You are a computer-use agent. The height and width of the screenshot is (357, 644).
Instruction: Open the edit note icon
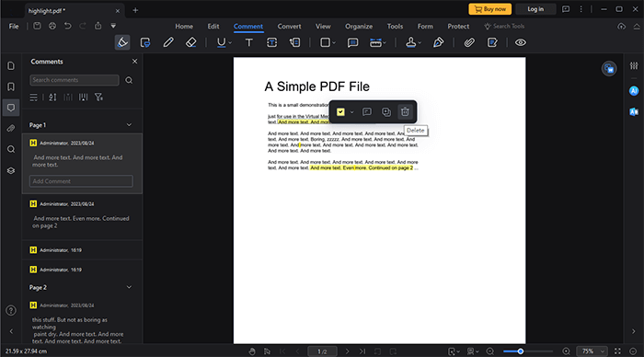pos(492,42)
